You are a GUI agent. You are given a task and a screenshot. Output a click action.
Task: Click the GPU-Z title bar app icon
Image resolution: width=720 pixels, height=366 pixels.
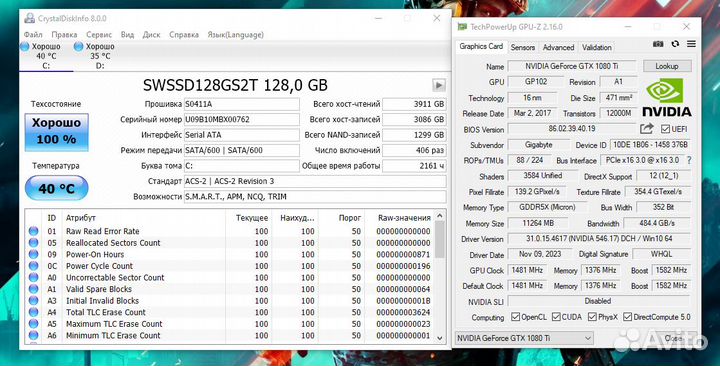pyautogui.click(x=462, y=27)
